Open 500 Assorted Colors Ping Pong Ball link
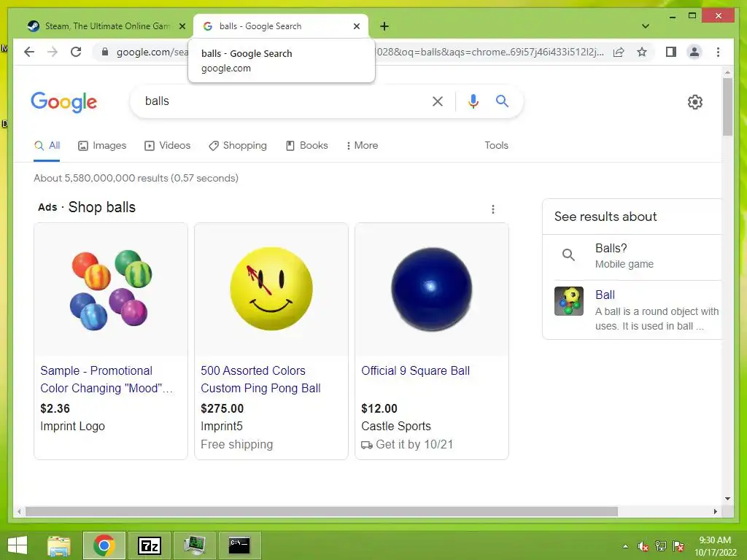 tap(260, 379)
